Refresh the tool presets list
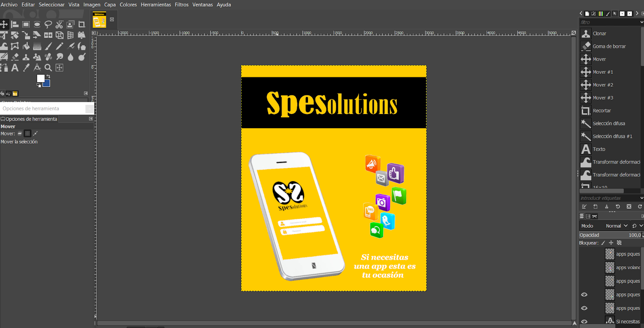 (640, 206)
